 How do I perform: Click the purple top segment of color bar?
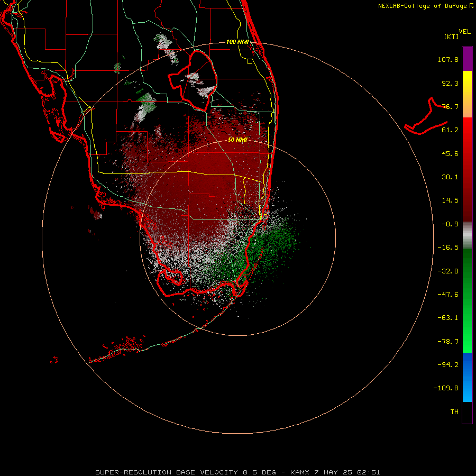[x=467, y=59]
